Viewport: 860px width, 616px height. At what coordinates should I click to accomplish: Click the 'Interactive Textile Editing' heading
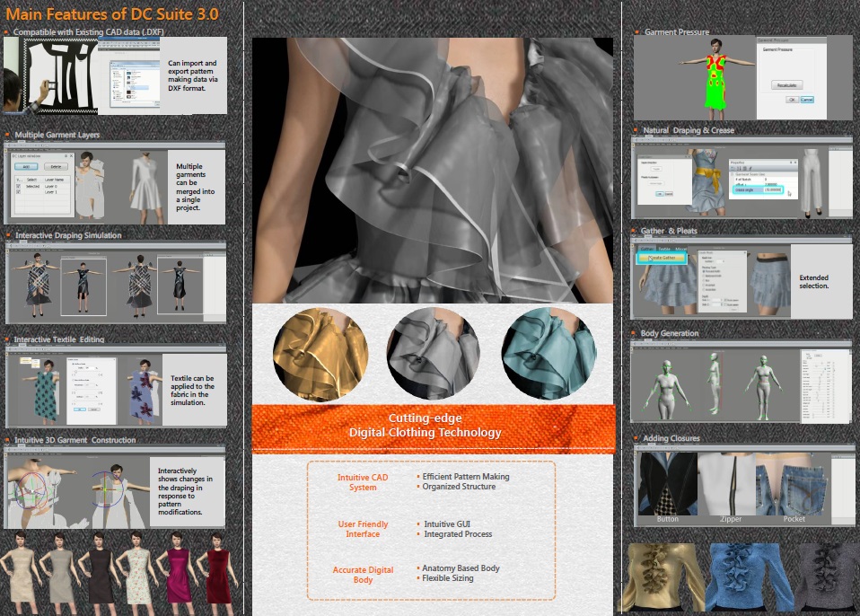(x=58, y=339)
